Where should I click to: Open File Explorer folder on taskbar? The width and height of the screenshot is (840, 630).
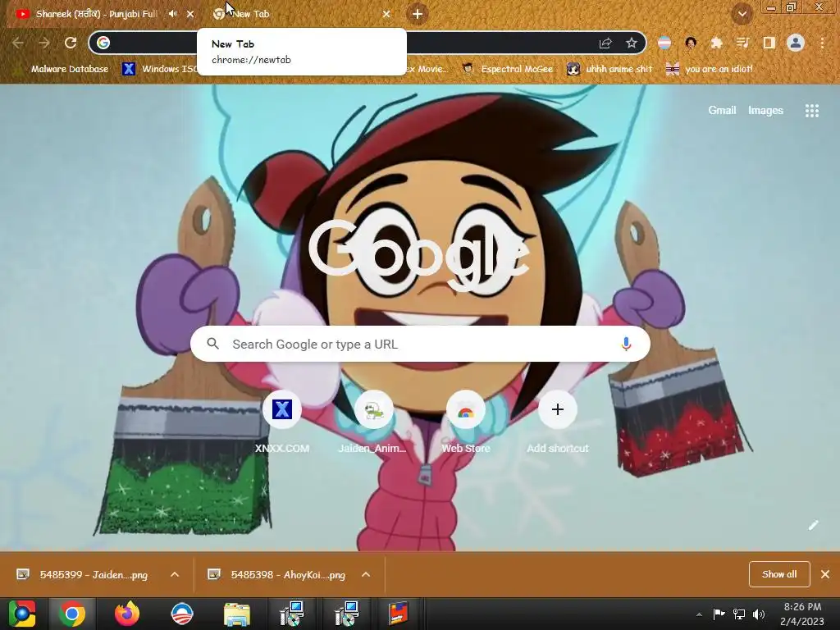pos(237,614)
